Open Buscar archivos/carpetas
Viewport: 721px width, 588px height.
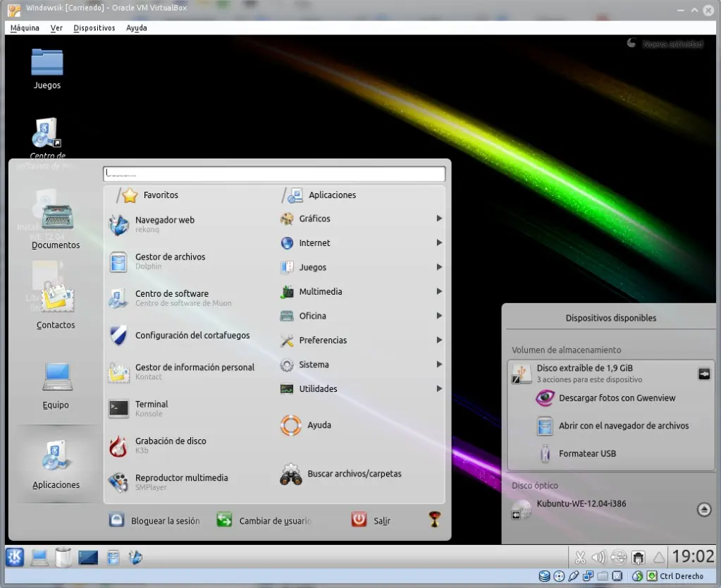click(340, 474)
